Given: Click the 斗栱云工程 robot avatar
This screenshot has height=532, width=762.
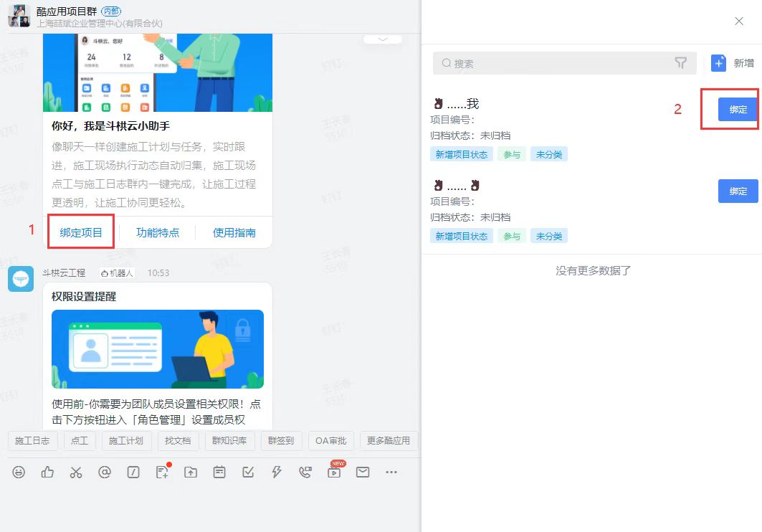Looking at the screenshot, I should pos(21,279).
